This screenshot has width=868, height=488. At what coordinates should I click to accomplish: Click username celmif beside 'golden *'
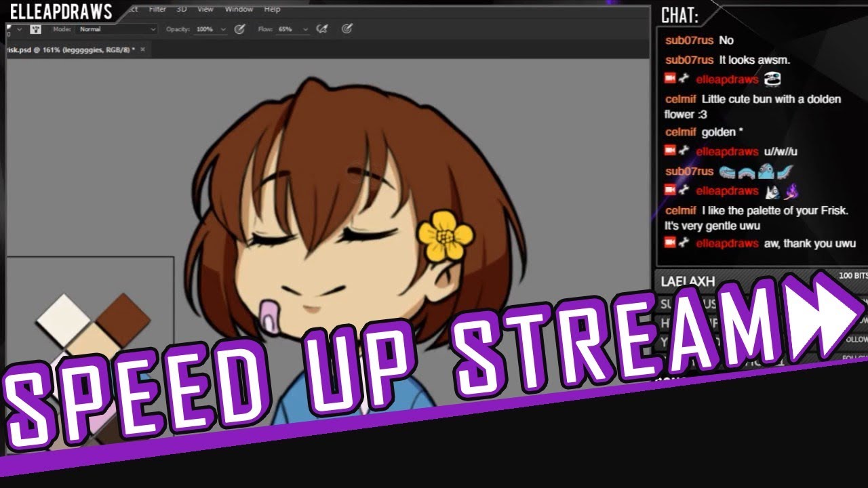(x=681, y=132)
